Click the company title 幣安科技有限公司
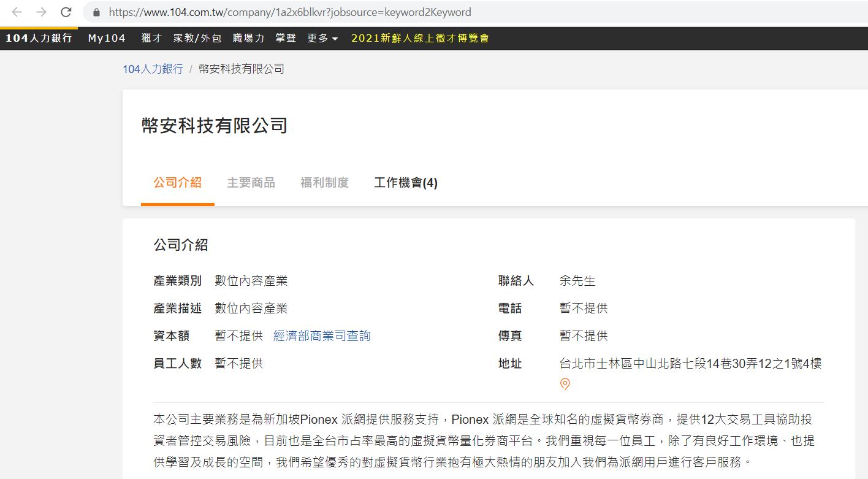 tap(215, 126)
